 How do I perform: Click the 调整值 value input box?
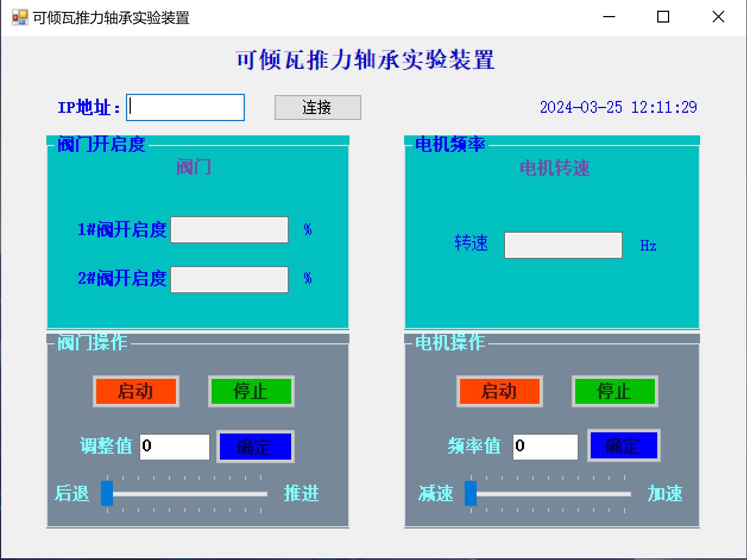(174, 447)
